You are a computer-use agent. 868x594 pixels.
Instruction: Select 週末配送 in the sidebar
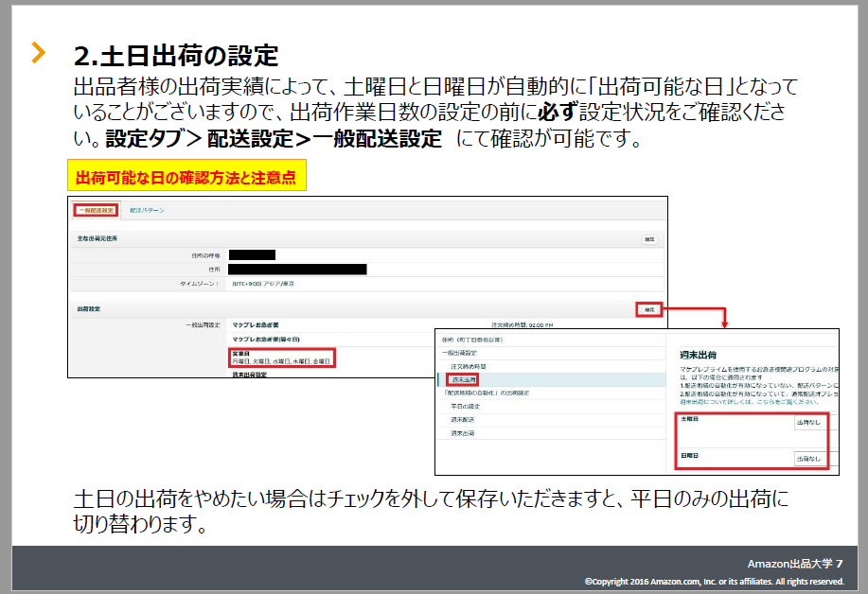[x=463, y=419]
